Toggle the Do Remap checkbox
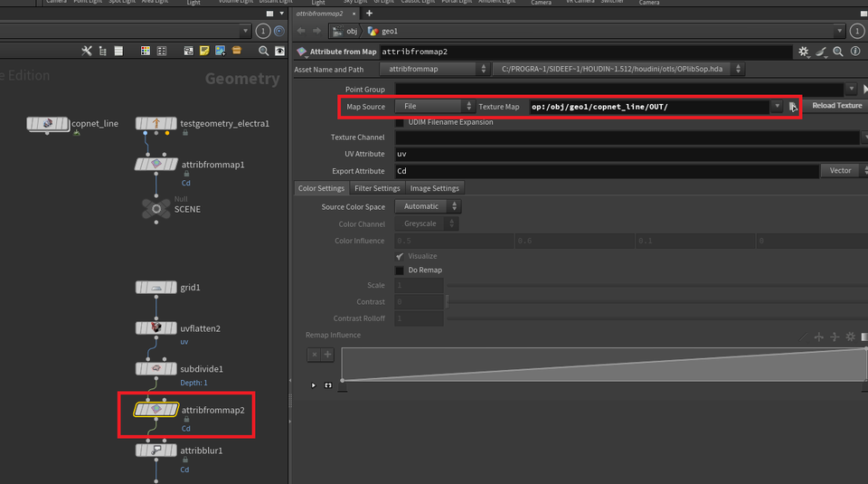868x484 pixels. [x=400, y=270]
